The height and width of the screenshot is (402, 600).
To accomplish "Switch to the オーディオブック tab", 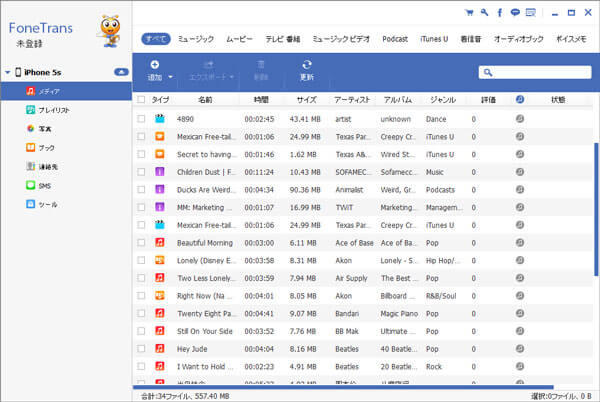I will [x=518, y=39].
